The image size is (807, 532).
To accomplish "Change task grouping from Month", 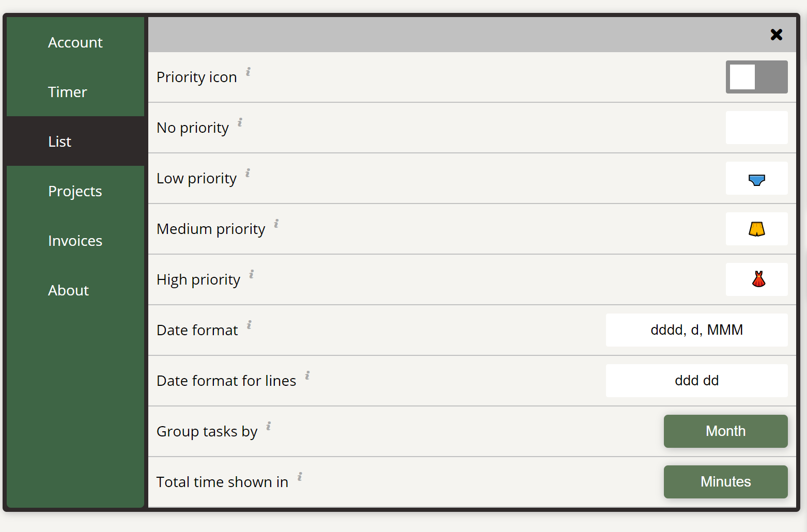I will pos(725,431).
